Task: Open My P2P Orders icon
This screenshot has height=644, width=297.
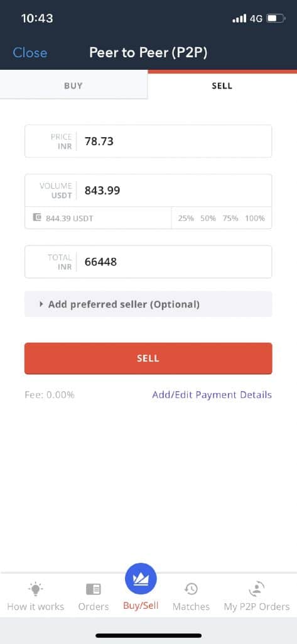Action: coord(257,589)
